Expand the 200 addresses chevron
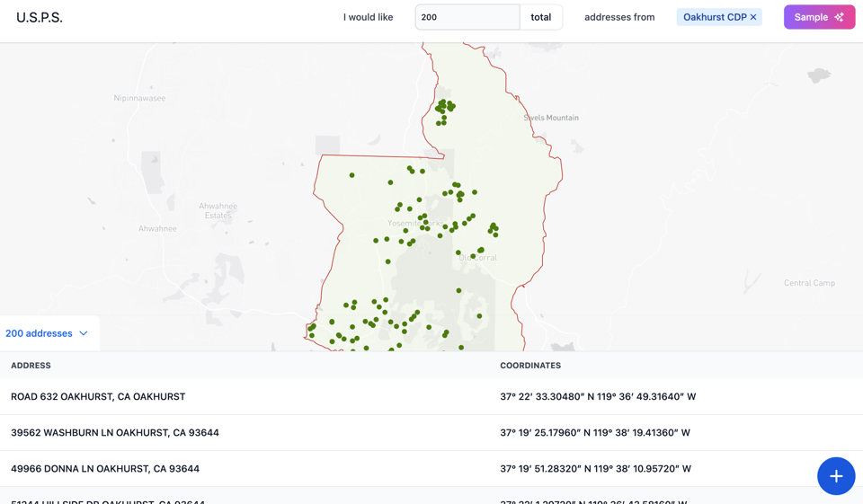This screenshot has height=504, width=863. click(x=84, y=333)
